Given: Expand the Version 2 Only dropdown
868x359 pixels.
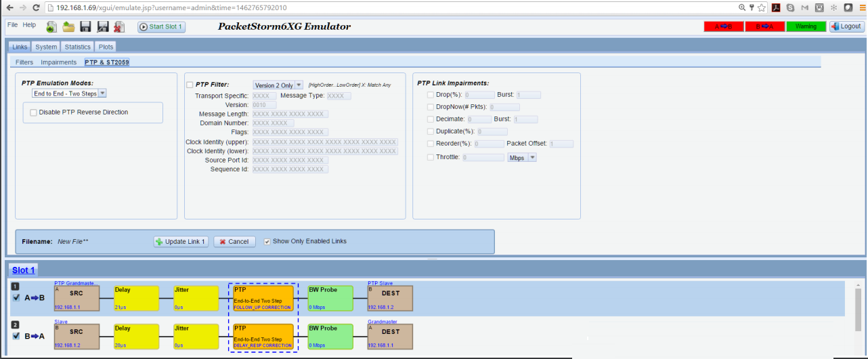Looking at the screenshot, I should (x=278, y=85).
